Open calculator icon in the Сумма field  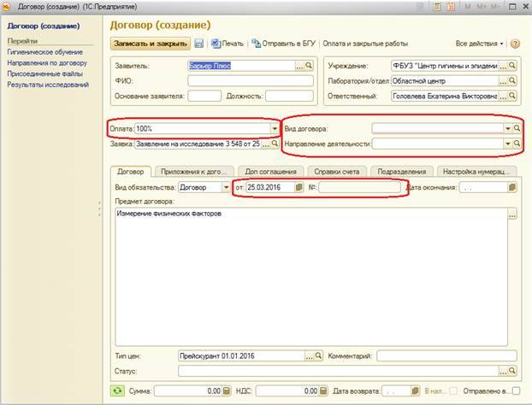227,390
